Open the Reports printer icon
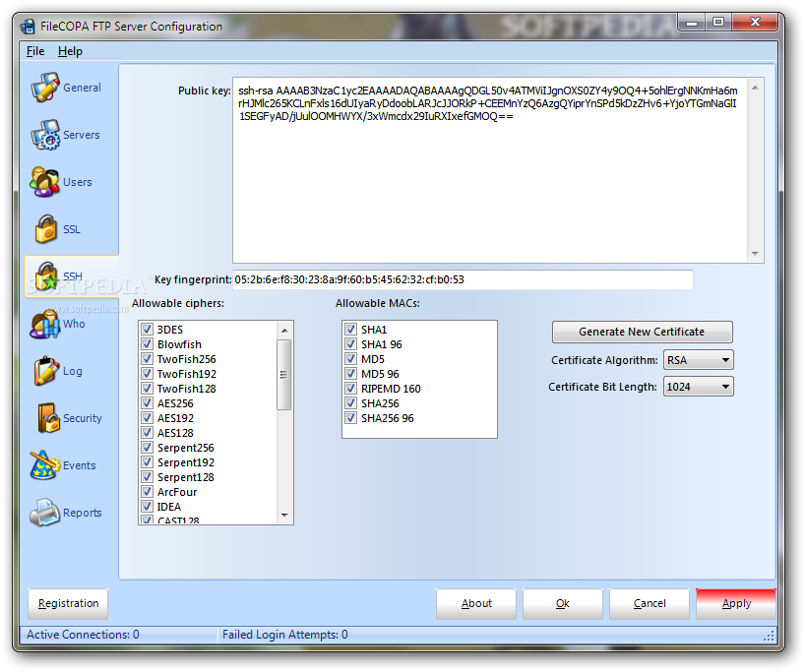 [44, 513]
